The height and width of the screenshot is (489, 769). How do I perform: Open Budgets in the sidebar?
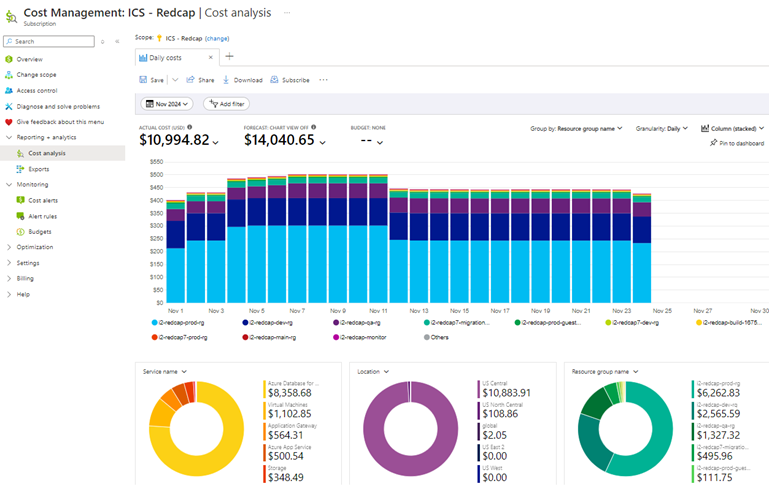click(40, 232)
